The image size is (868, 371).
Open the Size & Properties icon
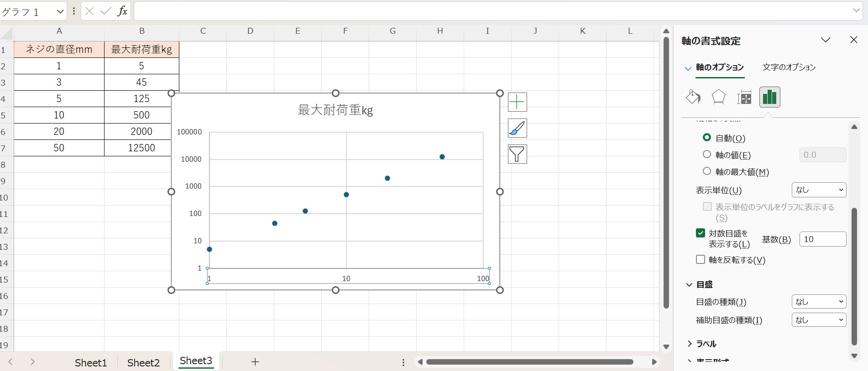point(744,97)
